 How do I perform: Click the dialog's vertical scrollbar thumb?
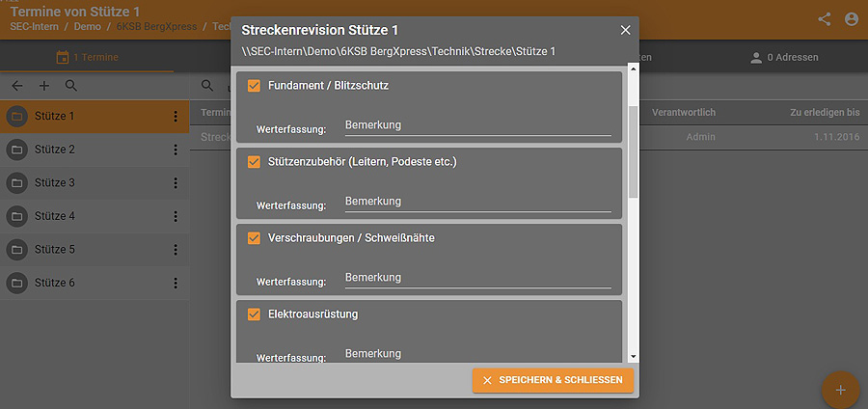click(633, 150)
